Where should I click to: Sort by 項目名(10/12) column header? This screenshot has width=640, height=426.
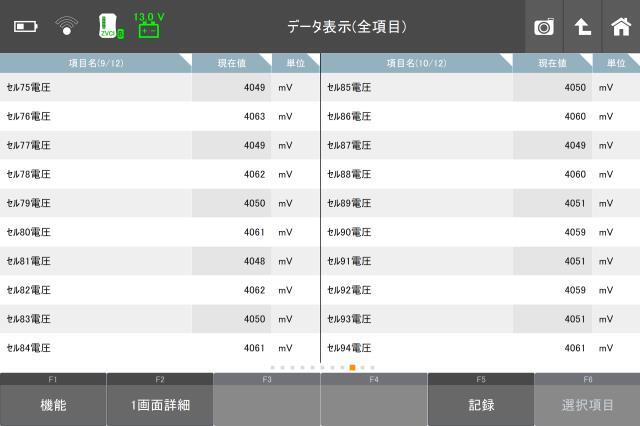(x=417, y=63)
